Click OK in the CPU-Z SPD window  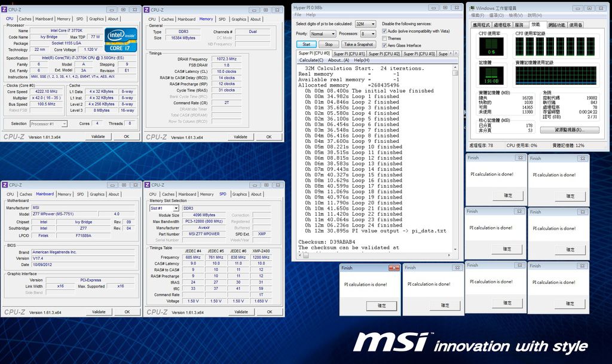click(270, 312)
